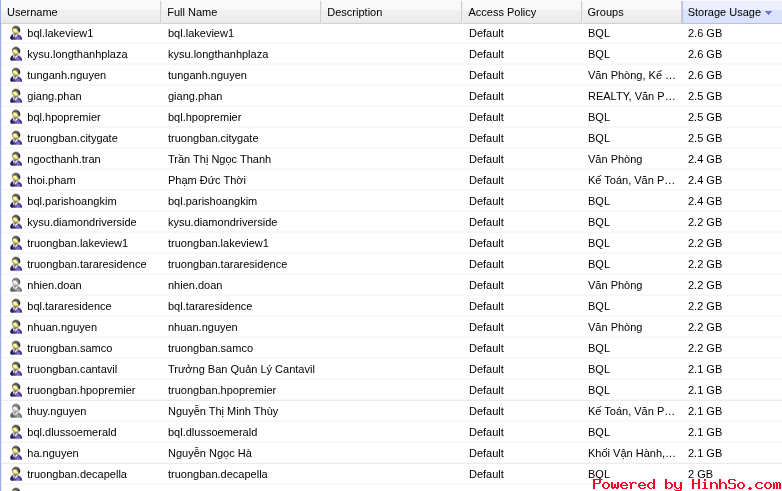Select the user icon beside truongban.samco
Image resolution: width=782 pixels, height=491 pixels.
pos(15,348)
